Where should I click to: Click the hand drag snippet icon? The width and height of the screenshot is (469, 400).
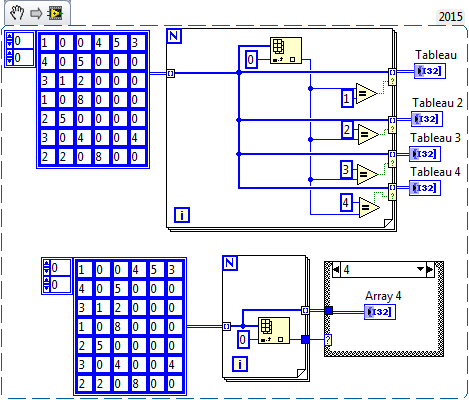17,13
